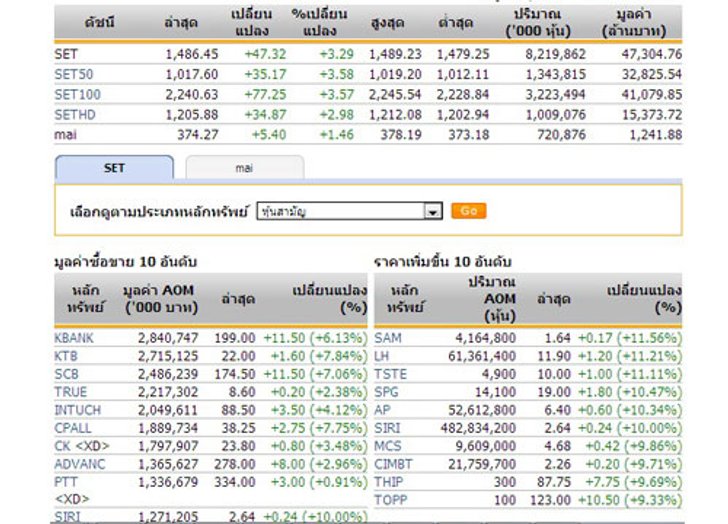Open TRUE stock link
The height and width of the screenshot is (524, 728).
point(71,392)
